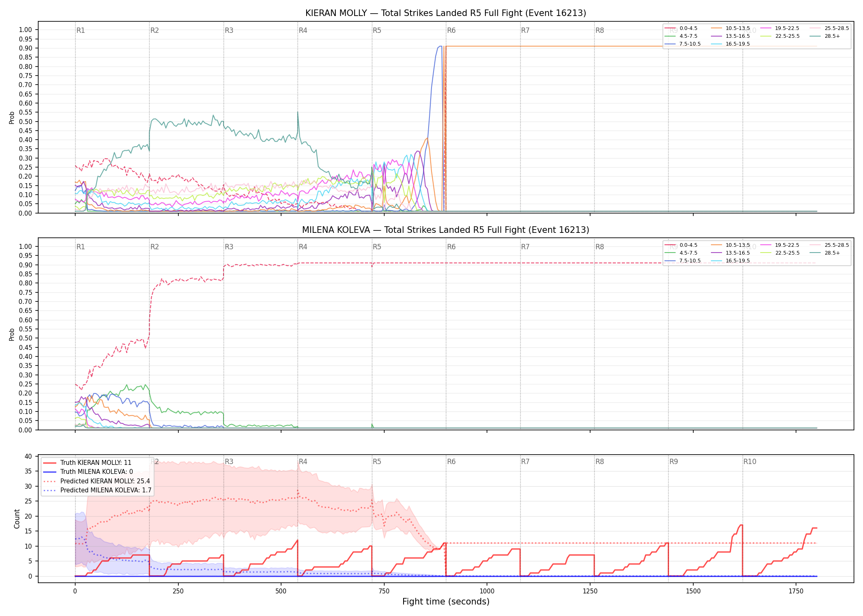The height and width of the screenshot is (616, 863).
Task: Click '4.5-7.5' in Kieran Molly chart legend
Action: point(688,36)
